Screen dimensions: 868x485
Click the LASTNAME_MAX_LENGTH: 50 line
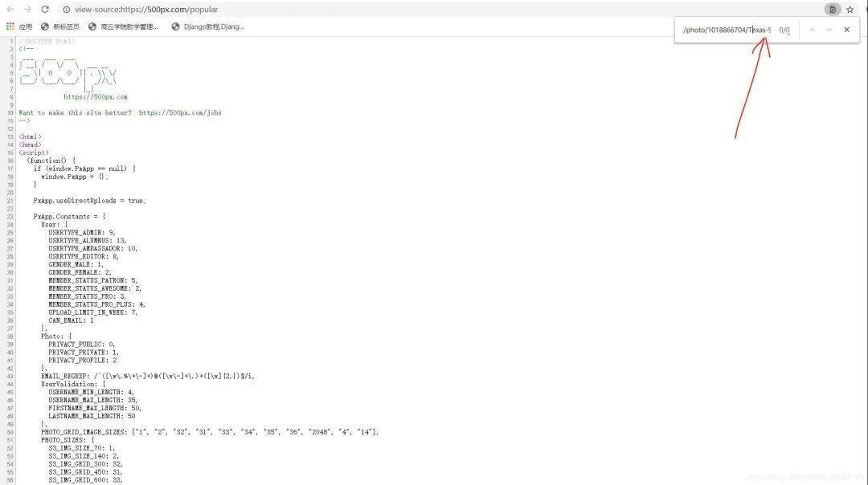coord(92,417)
